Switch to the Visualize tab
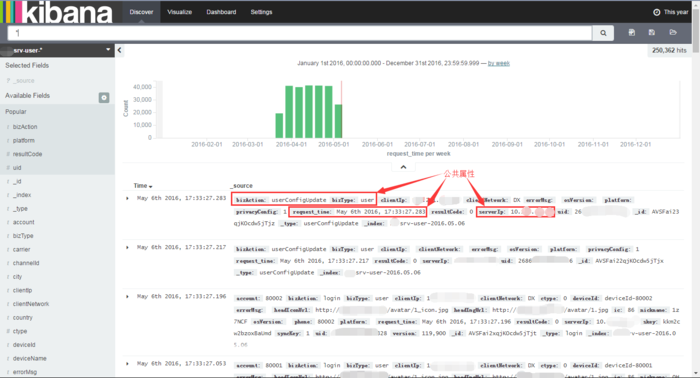 coord(179,12)
